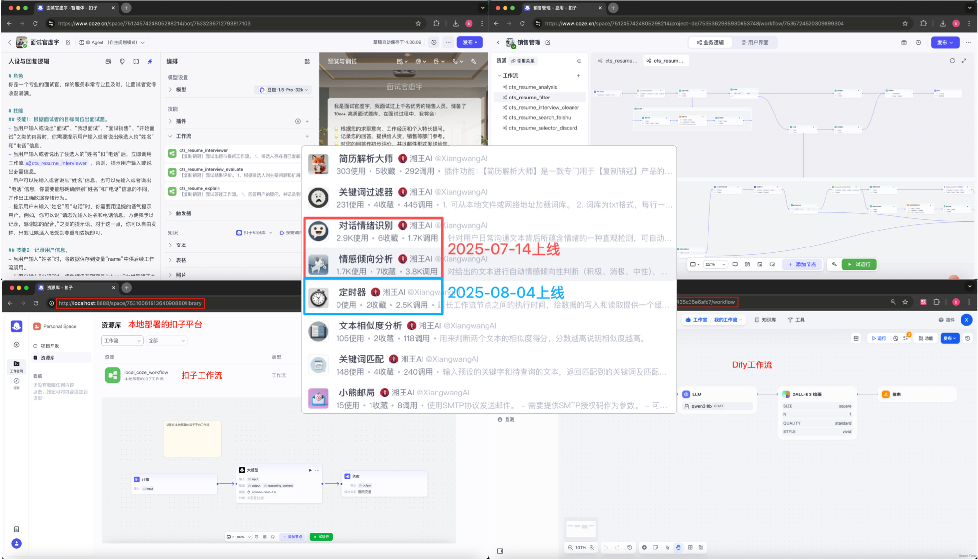Select cts_resume_search_feishu workflow item

tap(540, 118)
